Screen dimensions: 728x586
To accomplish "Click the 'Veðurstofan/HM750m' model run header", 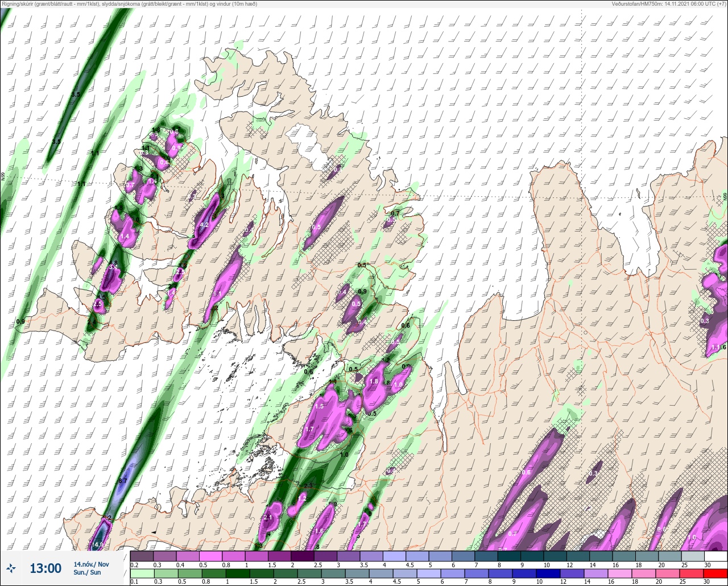I will (668, 4).
